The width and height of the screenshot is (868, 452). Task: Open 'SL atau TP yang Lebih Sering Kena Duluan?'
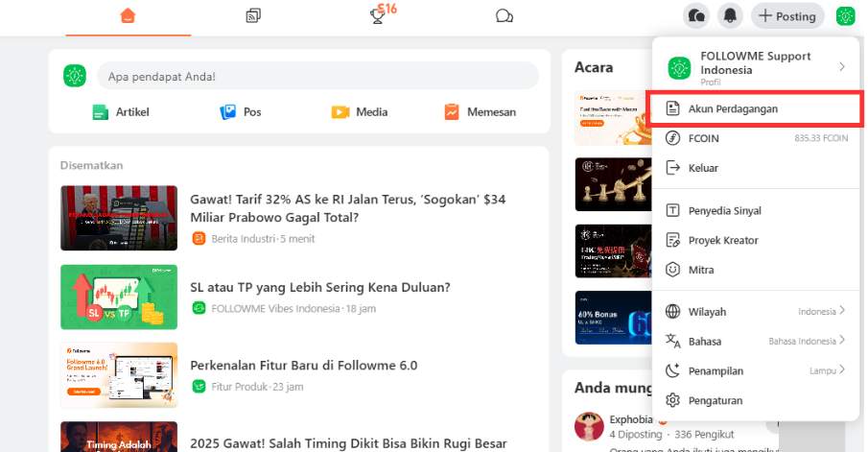(320, 288)
